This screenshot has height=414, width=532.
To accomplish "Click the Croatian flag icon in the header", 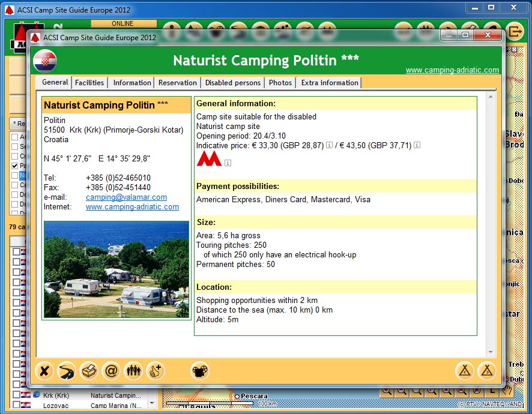I will click(x=45, y=61).
